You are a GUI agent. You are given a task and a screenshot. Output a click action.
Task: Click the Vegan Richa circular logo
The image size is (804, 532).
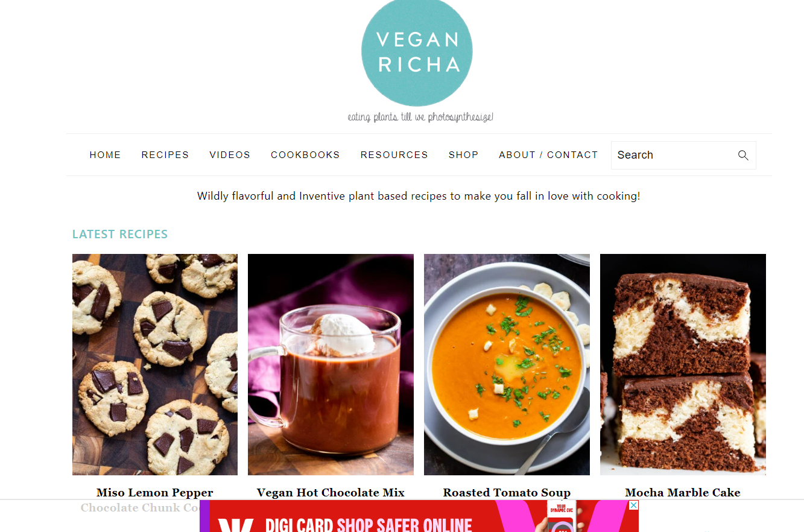click(417, 53)
